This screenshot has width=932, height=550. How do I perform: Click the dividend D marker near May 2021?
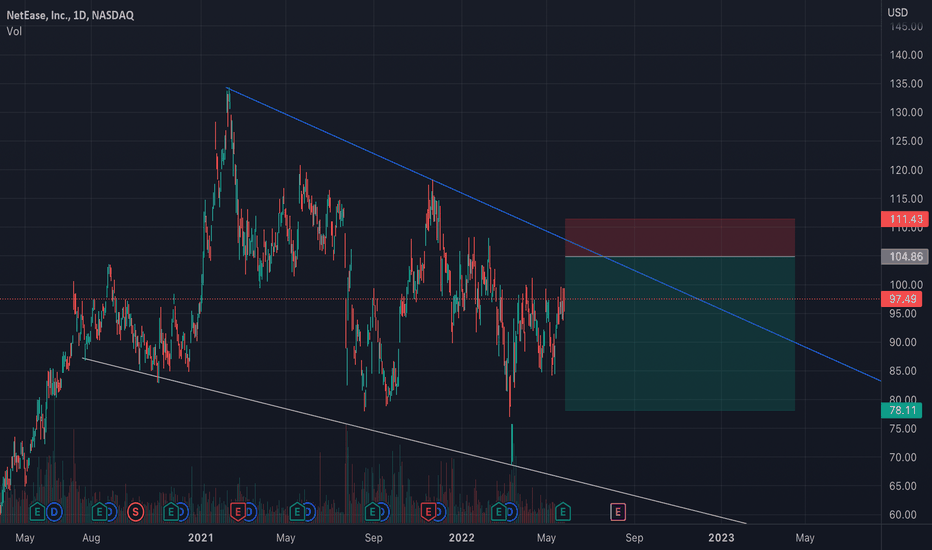click(308, 511)
